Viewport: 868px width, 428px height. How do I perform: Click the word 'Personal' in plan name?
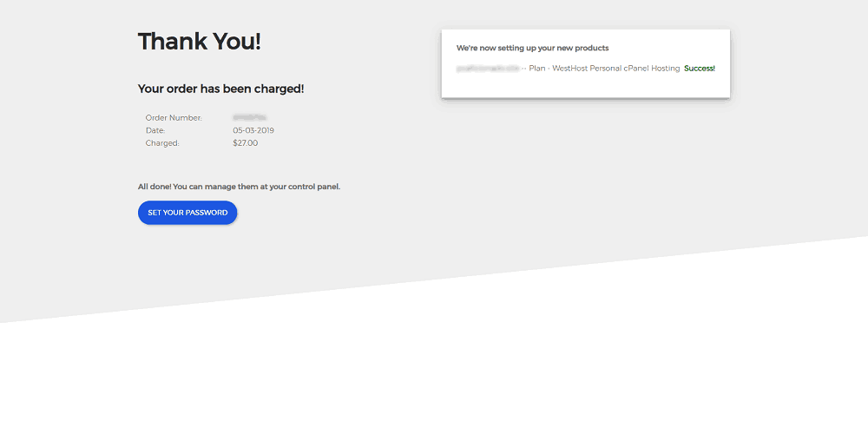[x=606, y=69]
